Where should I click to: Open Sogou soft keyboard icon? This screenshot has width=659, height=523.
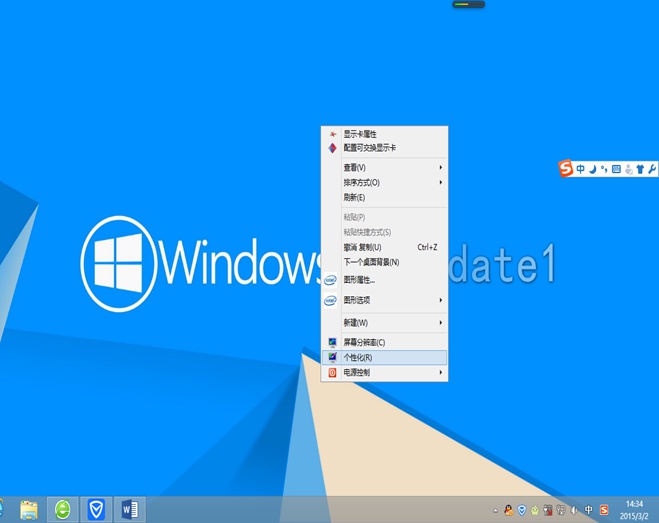(616, 169)
